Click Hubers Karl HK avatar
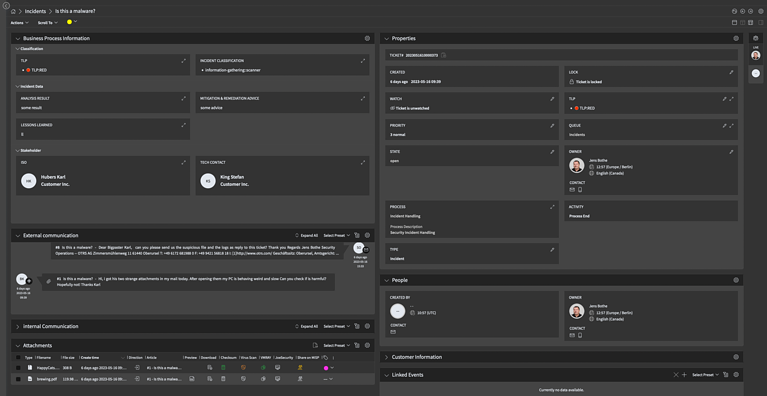767x396 pixels. point(28,181)
